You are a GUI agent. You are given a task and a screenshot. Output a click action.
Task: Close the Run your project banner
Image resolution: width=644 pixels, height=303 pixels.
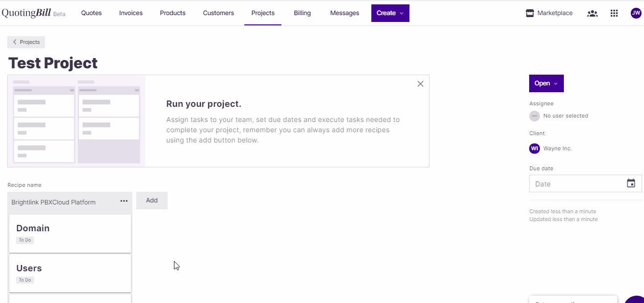420,84
